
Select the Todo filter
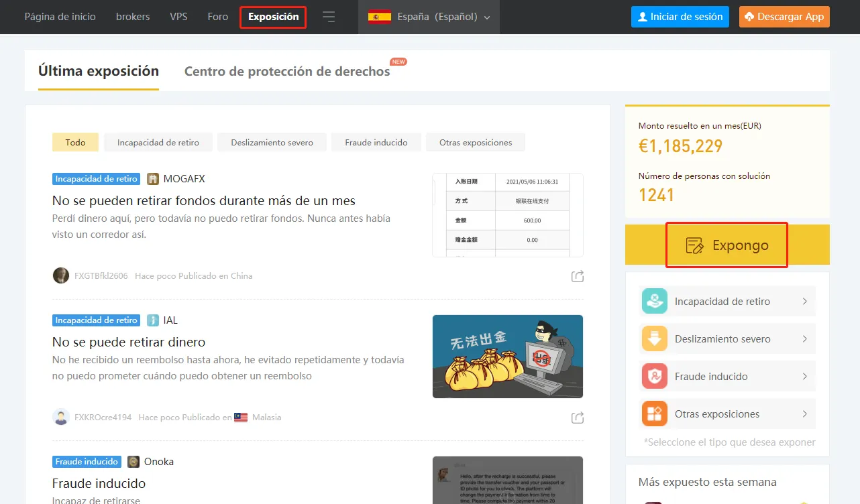click(75, 142)
